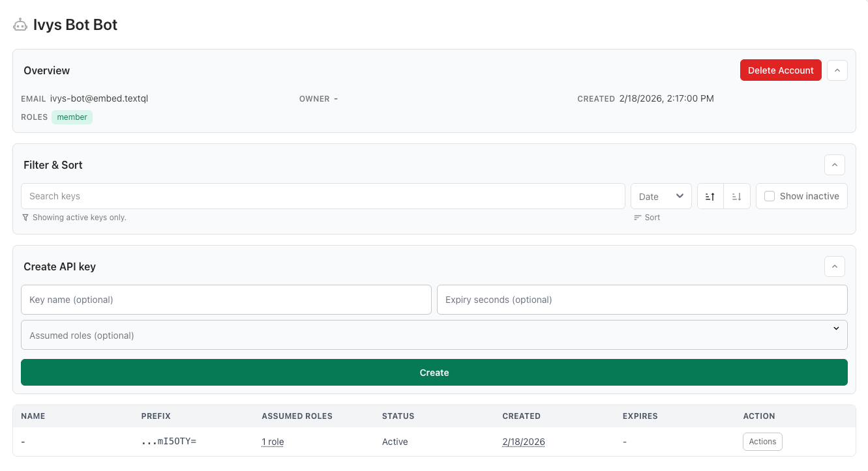Image resolution: width=868 pixels, height=471 pixels.
Task: Click the Search keys field
Action: [x=323, y=196]
